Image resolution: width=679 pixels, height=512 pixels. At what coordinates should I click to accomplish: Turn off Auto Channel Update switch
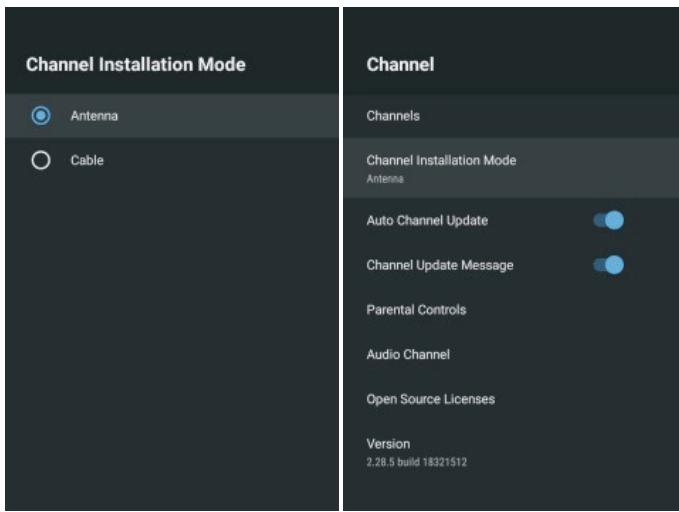tap(608, 220)
